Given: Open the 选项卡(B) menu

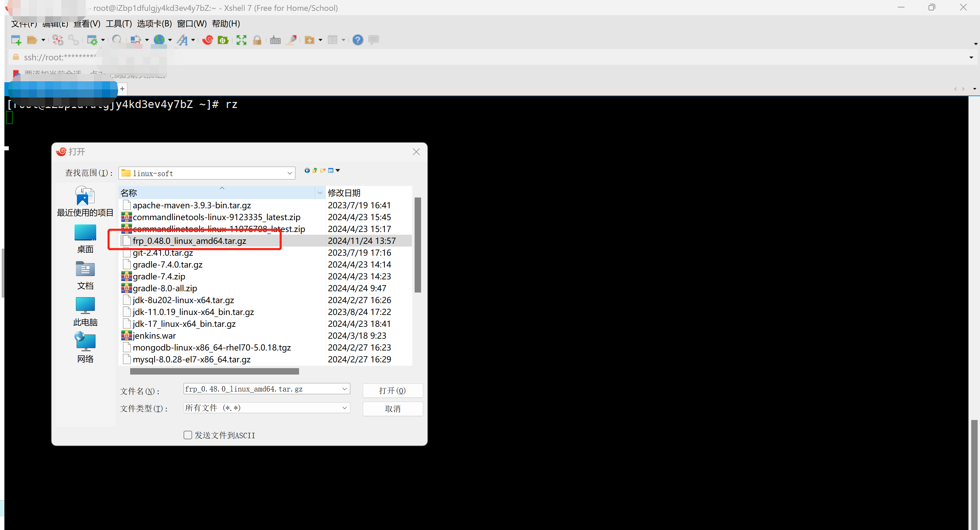Looking at the screenshot, I should coord(154,24).
